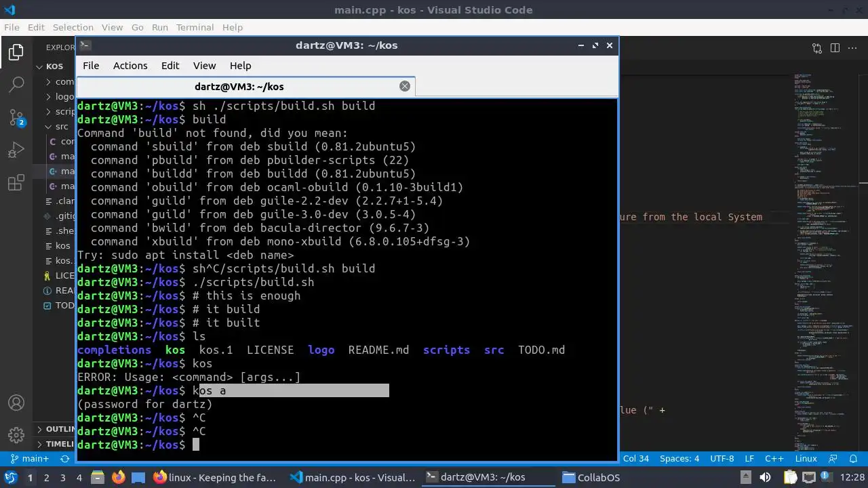
Task: Open the Run and Debug view icon
Action: click(x=16, y=150)
